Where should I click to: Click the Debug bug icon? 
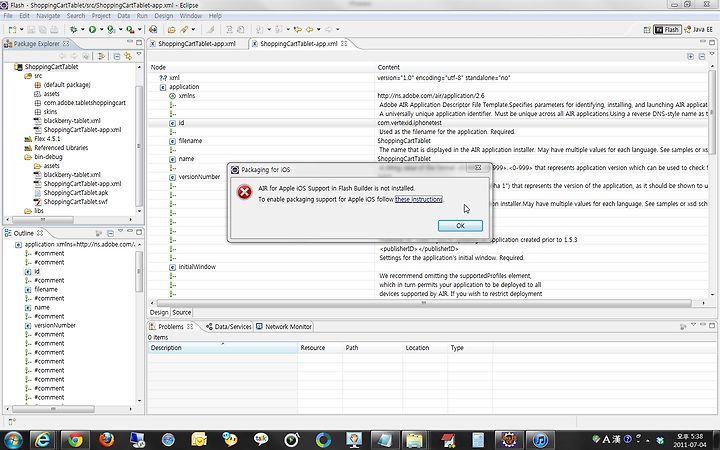click(73, 29)
